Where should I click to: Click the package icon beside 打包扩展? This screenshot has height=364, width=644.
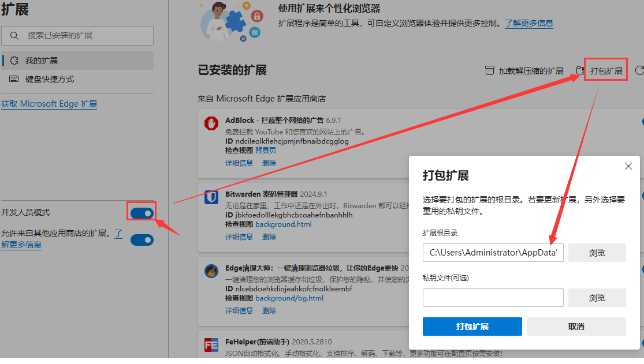pyautogui.click(x=580, y=70)
